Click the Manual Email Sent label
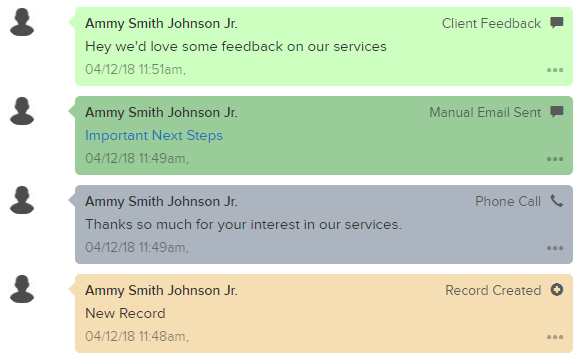Viewport: 581px width, 361px height. tap(485, 112)
